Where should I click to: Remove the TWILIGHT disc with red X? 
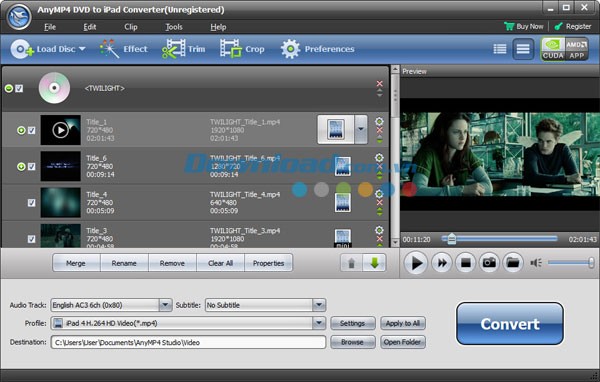(x=379, y=83)
